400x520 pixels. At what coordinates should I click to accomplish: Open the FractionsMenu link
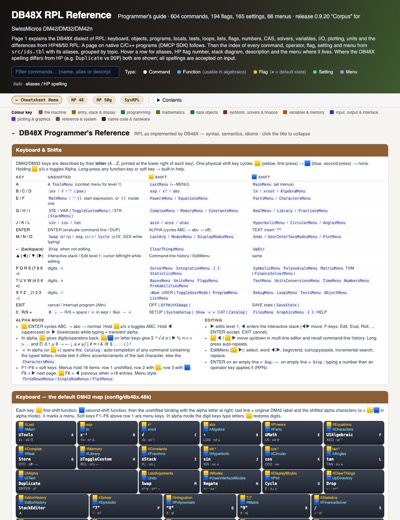coord(313,210)
